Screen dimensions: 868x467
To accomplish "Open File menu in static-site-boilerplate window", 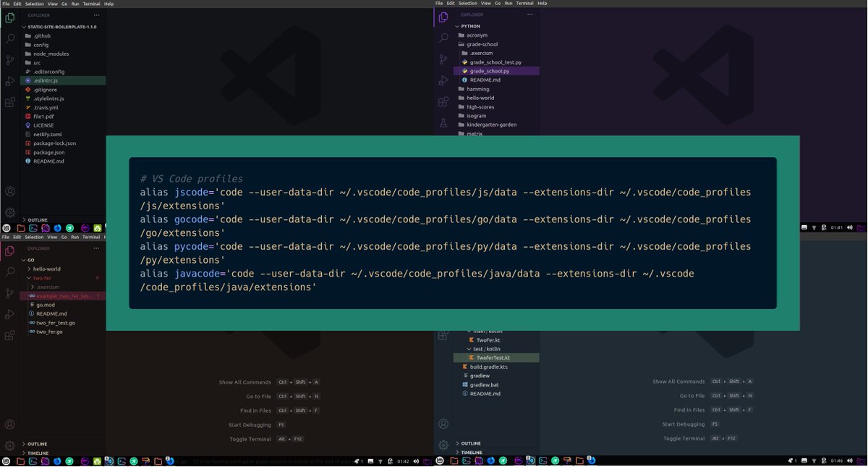I will click(x=5, y=4).
